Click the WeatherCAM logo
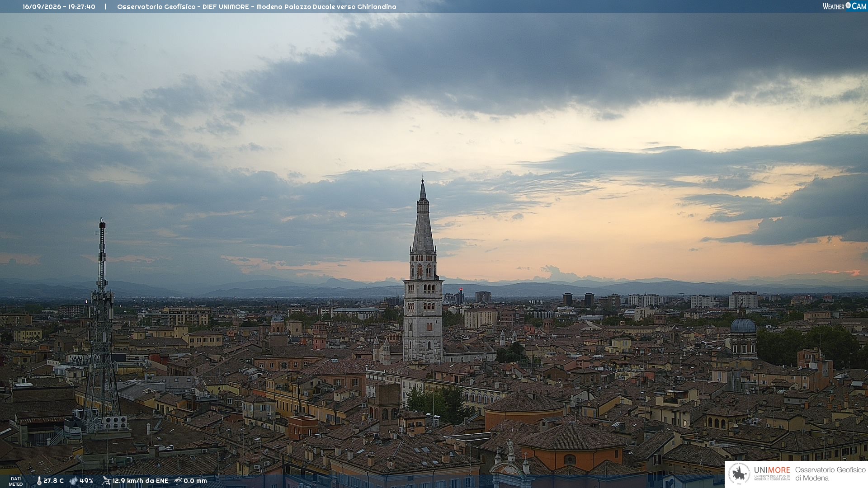 pos(844,6)
